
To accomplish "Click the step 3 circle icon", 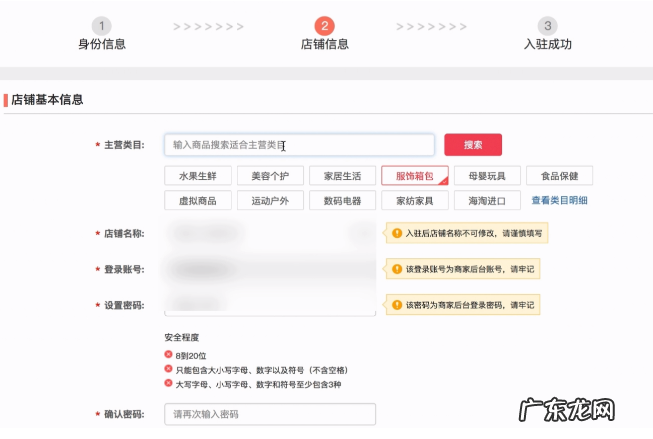I will [x=548, y=26].
